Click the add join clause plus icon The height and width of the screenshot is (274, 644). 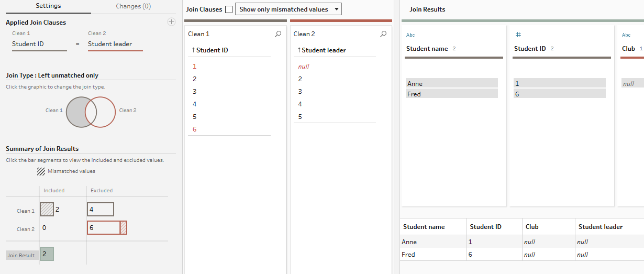click(171, 22)
